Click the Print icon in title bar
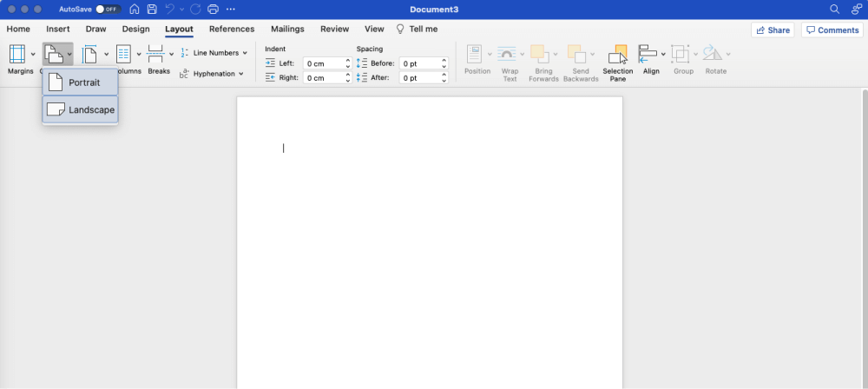 click(x=214, y=10)
